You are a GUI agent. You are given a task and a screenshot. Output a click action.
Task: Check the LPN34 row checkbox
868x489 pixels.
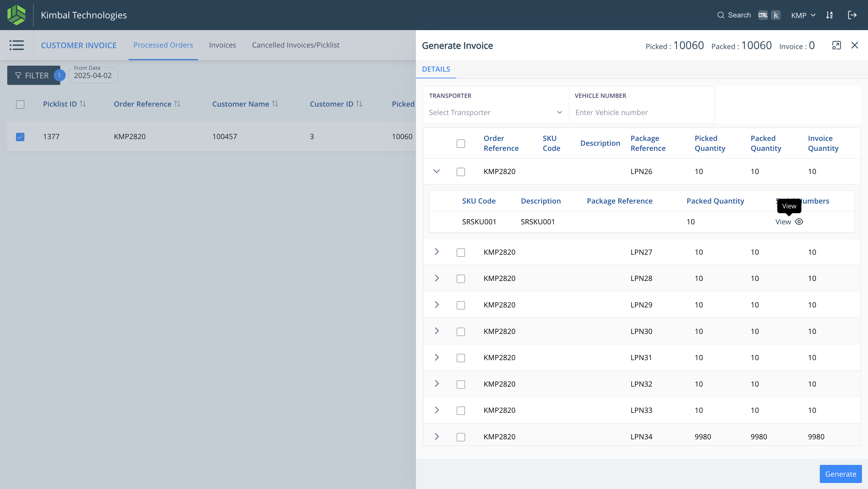(x=461, y=437)
